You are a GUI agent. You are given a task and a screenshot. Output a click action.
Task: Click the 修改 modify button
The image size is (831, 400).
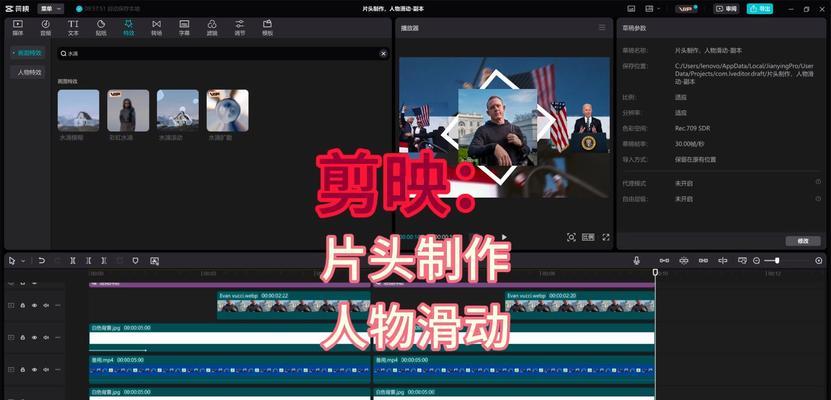point(803,241)
